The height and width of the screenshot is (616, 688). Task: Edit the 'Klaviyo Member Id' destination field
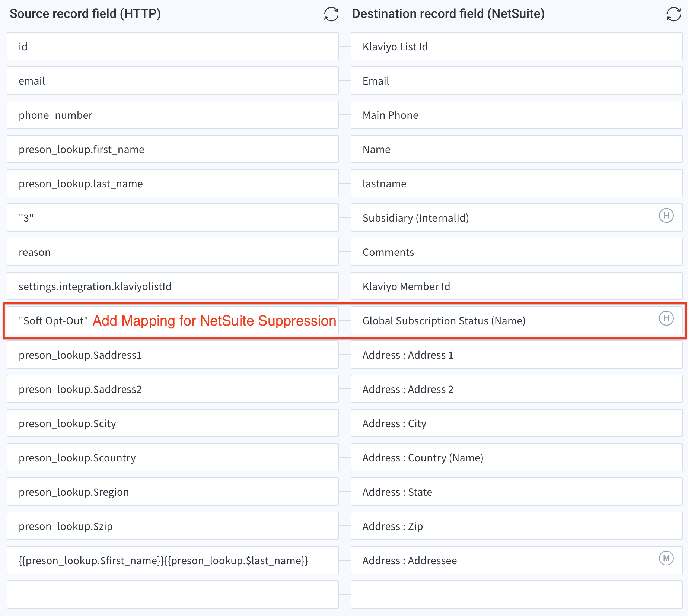pos(517,286)
